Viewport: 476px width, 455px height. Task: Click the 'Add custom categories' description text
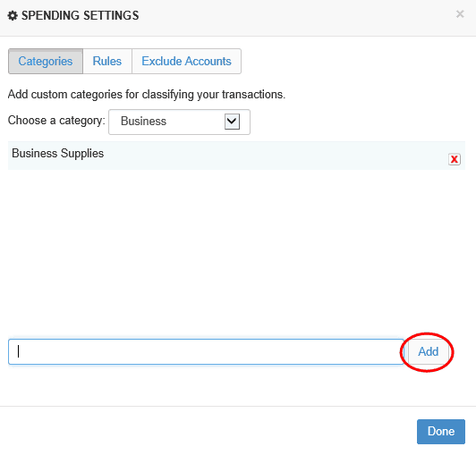[x=147, y=95]
